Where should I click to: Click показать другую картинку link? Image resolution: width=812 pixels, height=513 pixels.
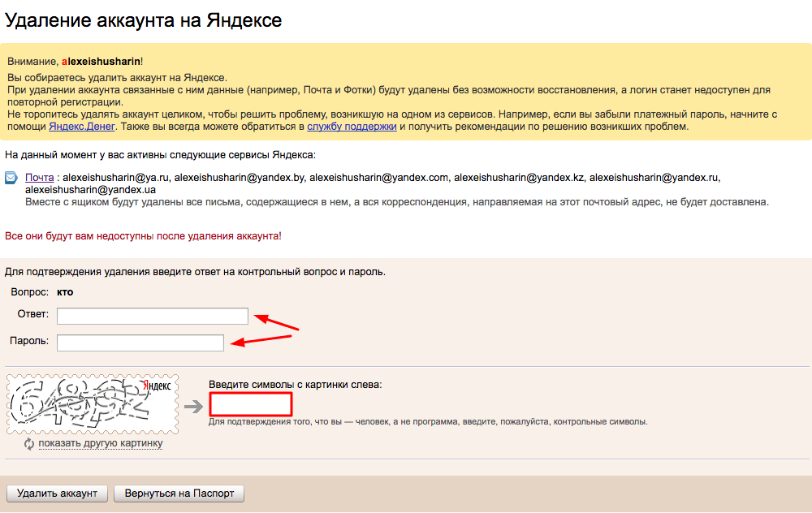tap(101, 443)
